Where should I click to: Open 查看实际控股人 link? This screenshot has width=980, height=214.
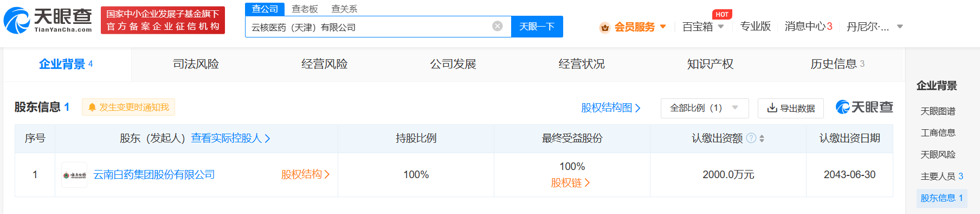[x=230, y=138]
